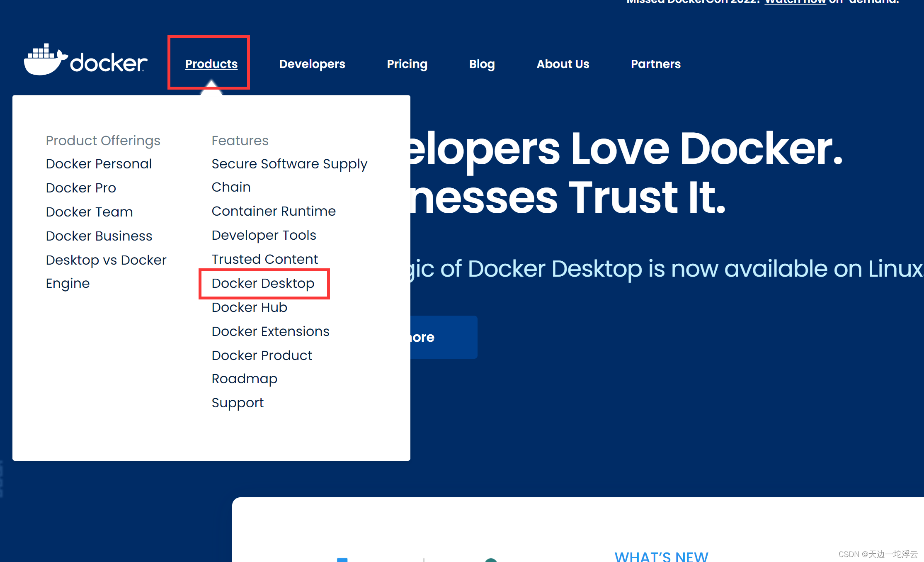Viewport: 924px width, 562px height.
Task: Open Docker Product Roadmap link
Action: tap(262, 355)
